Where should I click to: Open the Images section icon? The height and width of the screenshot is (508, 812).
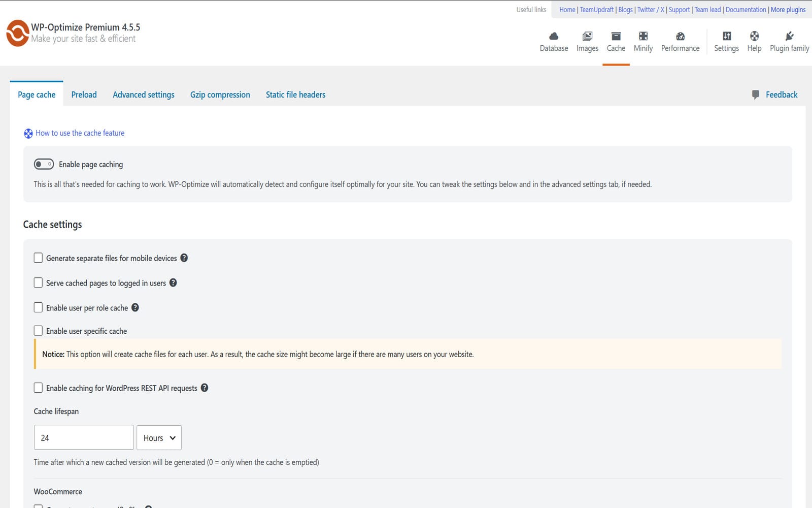point(587,36)
